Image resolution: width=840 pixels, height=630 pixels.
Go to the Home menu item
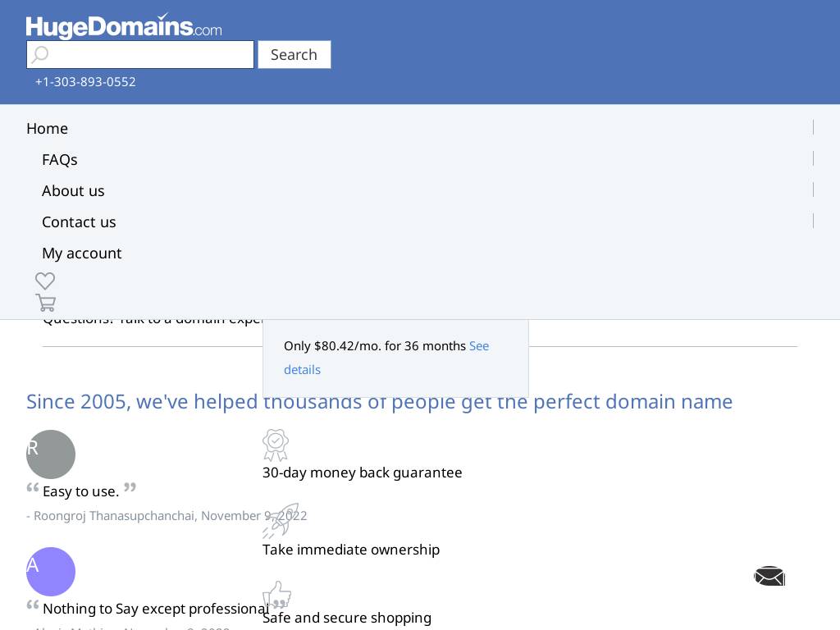pos(47,129)
